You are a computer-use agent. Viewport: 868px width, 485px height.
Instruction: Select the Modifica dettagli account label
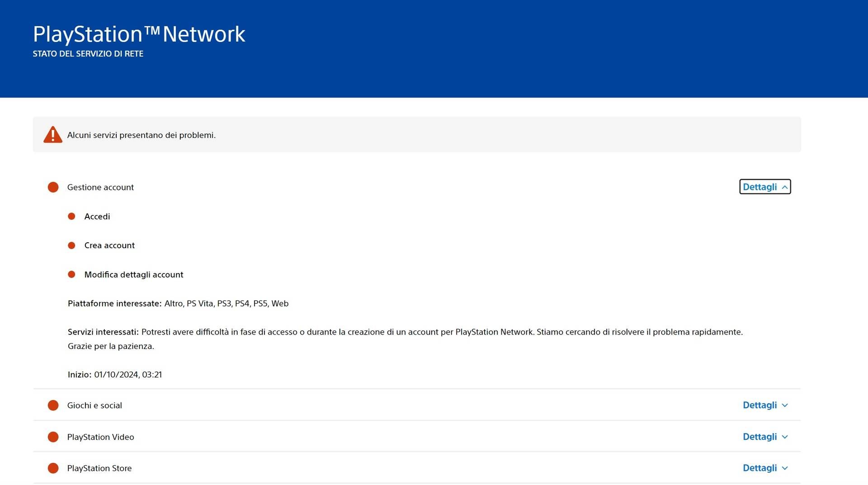pyautogui.click(x=134, y=274)
